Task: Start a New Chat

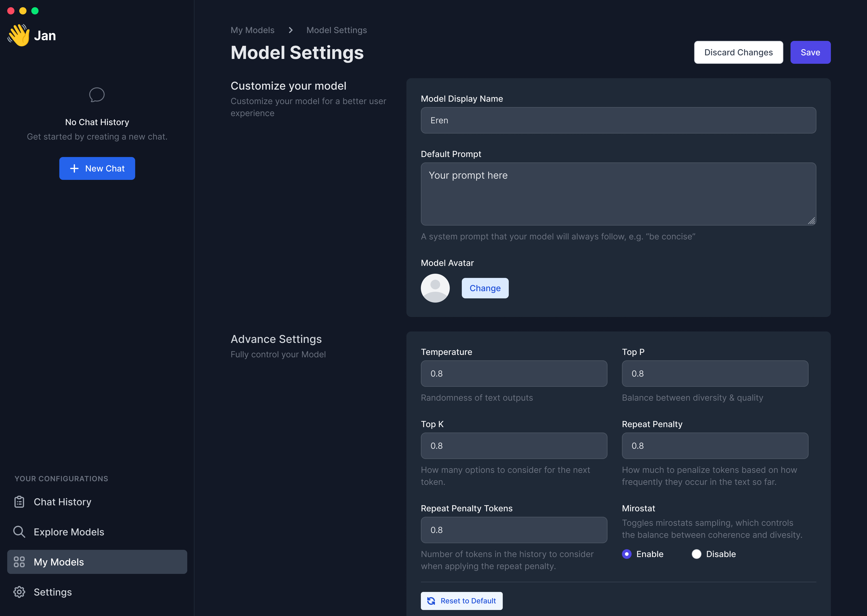Action: (x=97, y=168)
